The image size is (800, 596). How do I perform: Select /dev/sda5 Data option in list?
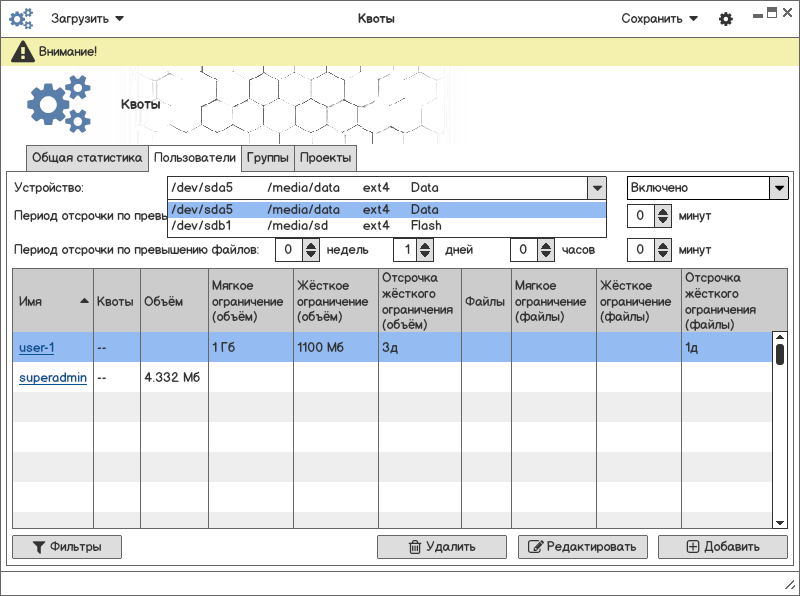386,210
